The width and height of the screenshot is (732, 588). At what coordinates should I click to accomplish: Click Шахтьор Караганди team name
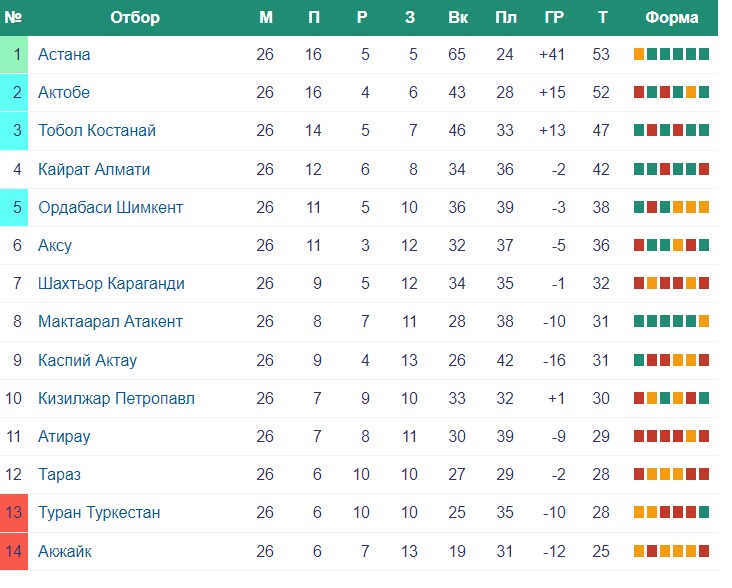tap(111, 284)
